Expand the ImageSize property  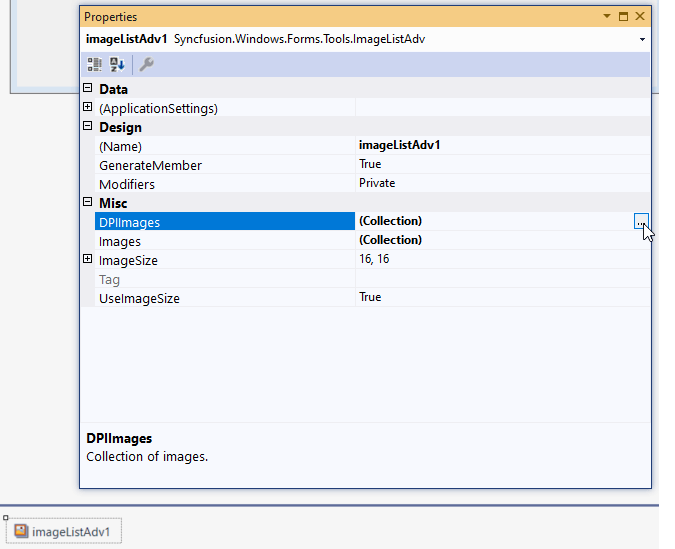point(87,259)
